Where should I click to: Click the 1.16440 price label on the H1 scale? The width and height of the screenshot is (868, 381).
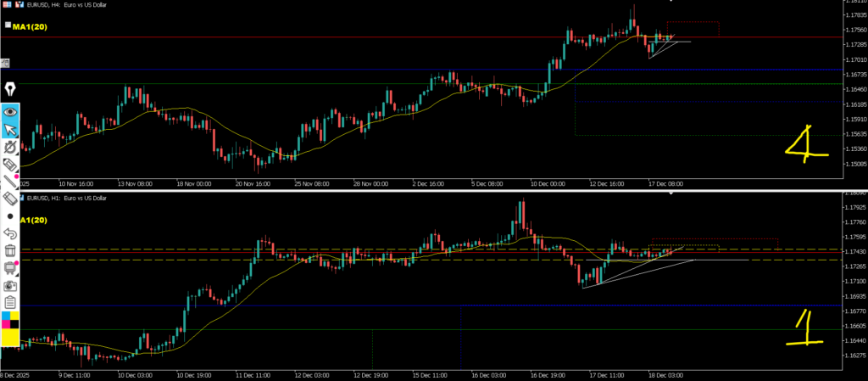coord(855,340)
